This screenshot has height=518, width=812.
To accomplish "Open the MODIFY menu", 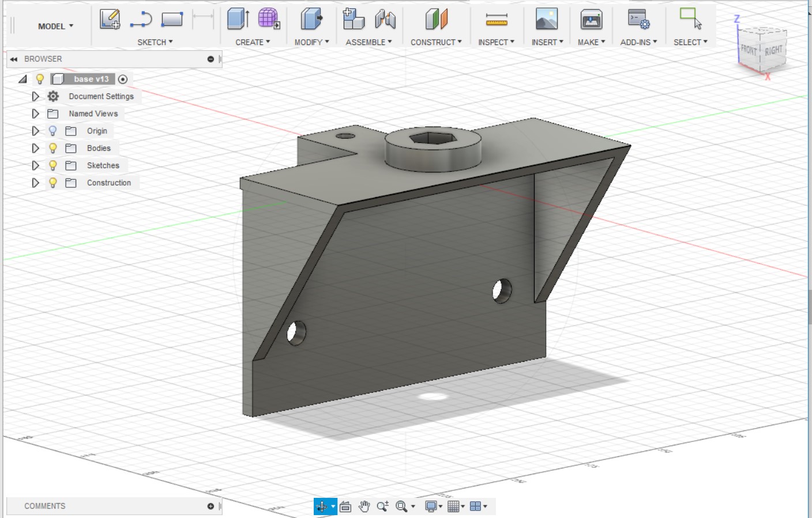I will (x=311, y=42).
